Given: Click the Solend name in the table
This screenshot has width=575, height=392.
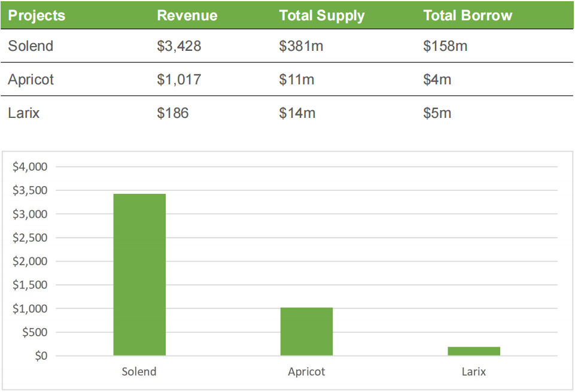Looking at the screenshot, I should click(x=31, y=46).
